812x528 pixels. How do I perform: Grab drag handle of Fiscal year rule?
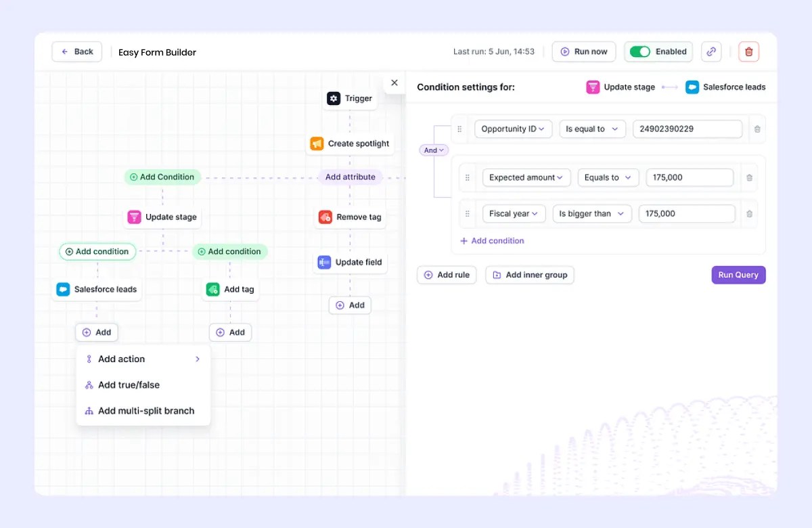(x=467, y=214)
